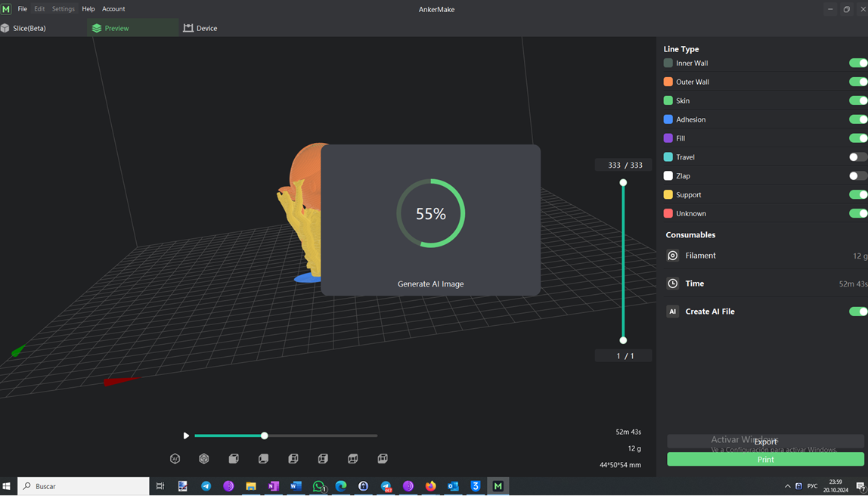
Task: Click the Print button
Action: point(765,459)
